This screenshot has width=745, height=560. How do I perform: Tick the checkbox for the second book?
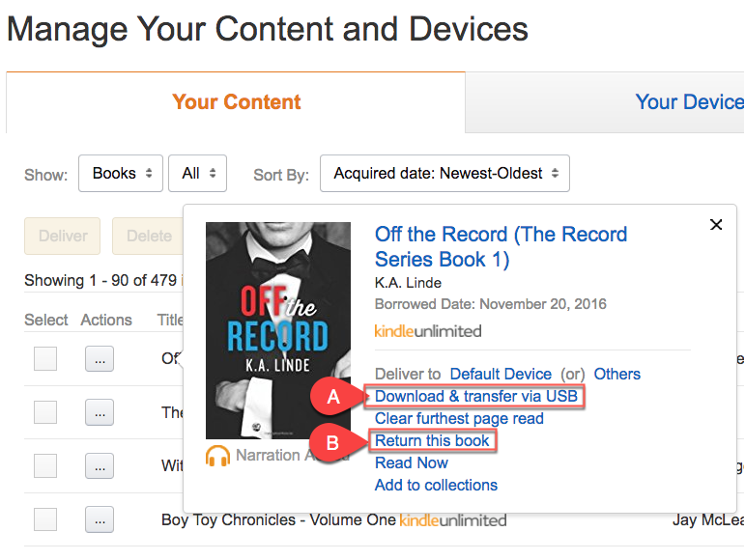[45, 412]
